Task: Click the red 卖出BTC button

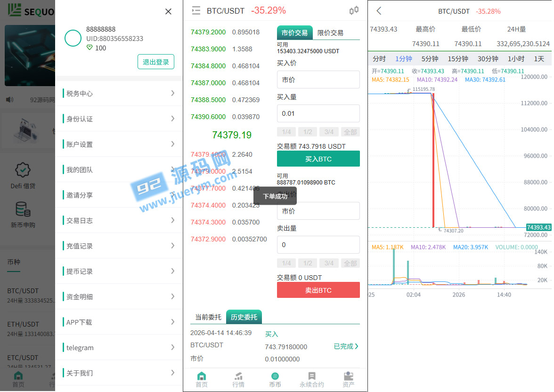Action: 318,290
